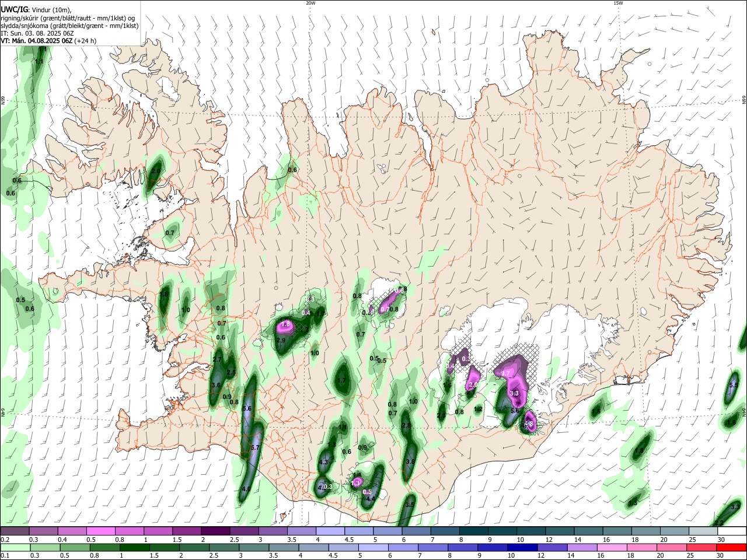Image resolution: width=747 pixels, height=560 pixels.
Task: Select dark teal swatch between 9 and 10, top scale
Action: point(502,531)
